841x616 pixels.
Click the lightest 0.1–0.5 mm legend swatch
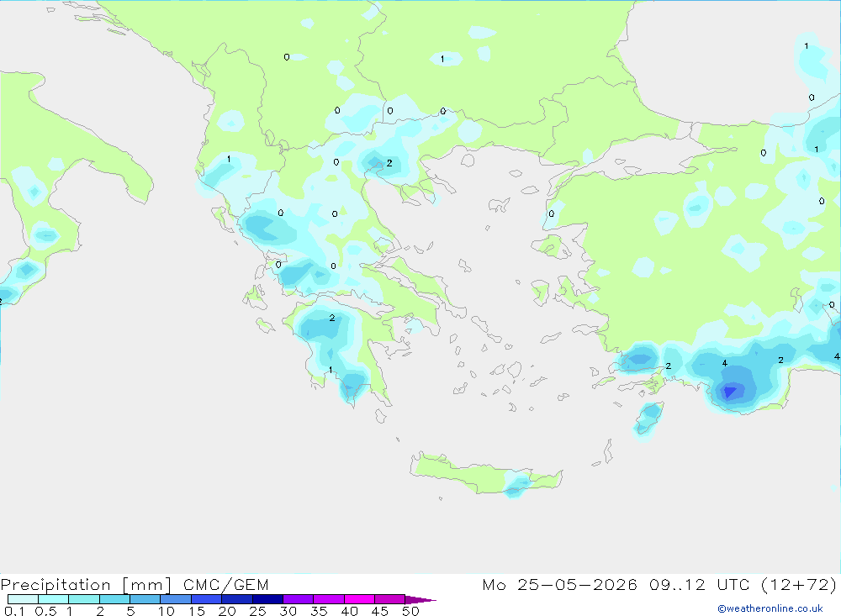[23, 599]
